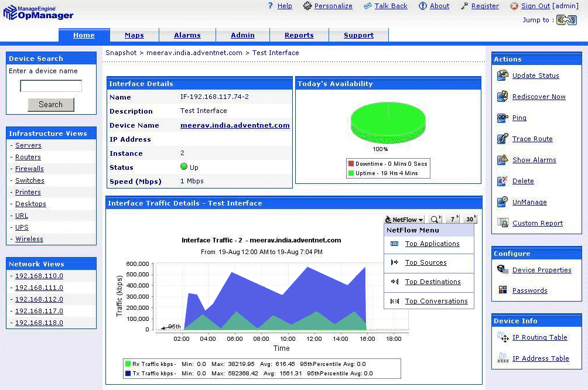
Task: Open the Switches infrastructure view
Action: 30,180
